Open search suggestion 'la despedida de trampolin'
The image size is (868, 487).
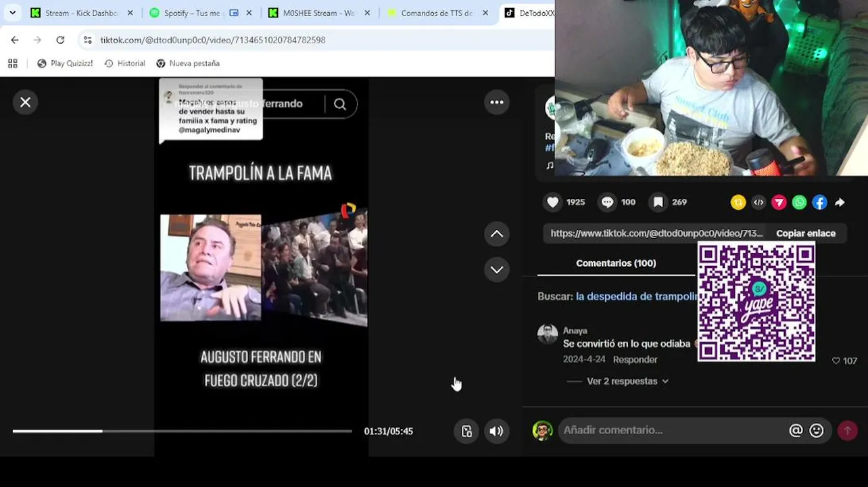click(x=636, y=296)
